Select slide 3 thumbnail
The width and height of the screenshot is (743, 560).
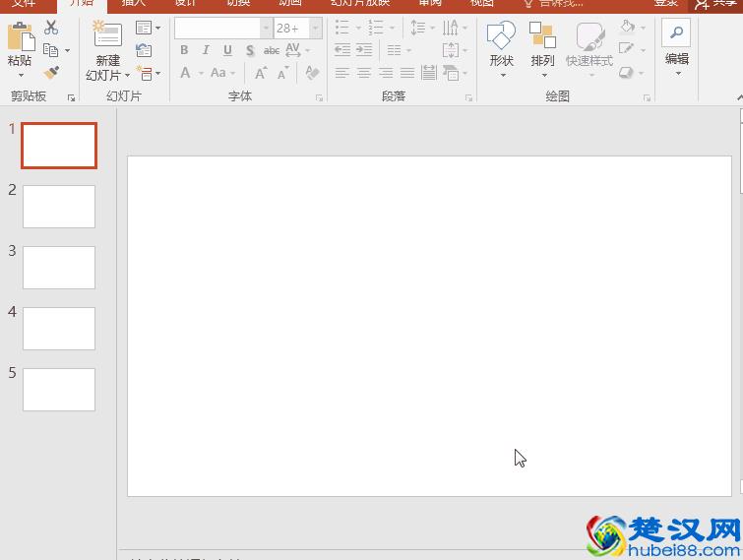pos(59,268)
